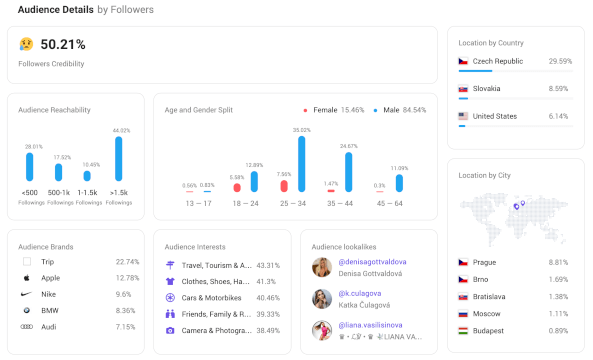Click the <500 Followings bar
Screen dimensions: 593x360
click(29, 167)
